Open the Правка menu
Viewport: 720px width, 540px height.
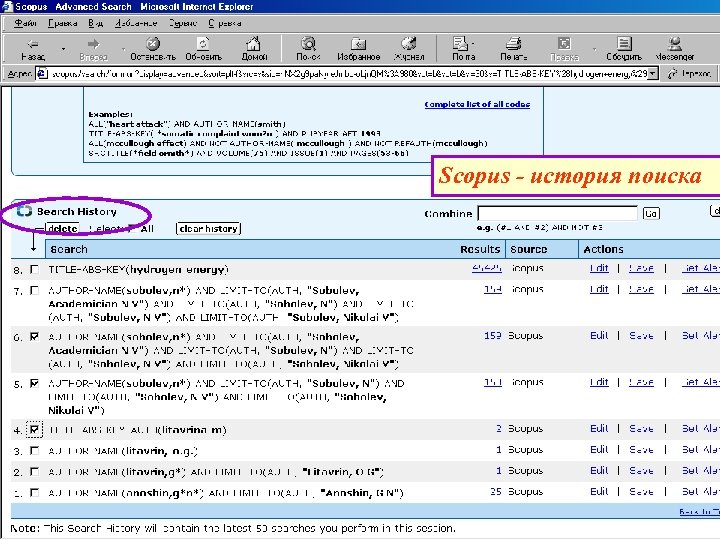(x=62, y=23)
